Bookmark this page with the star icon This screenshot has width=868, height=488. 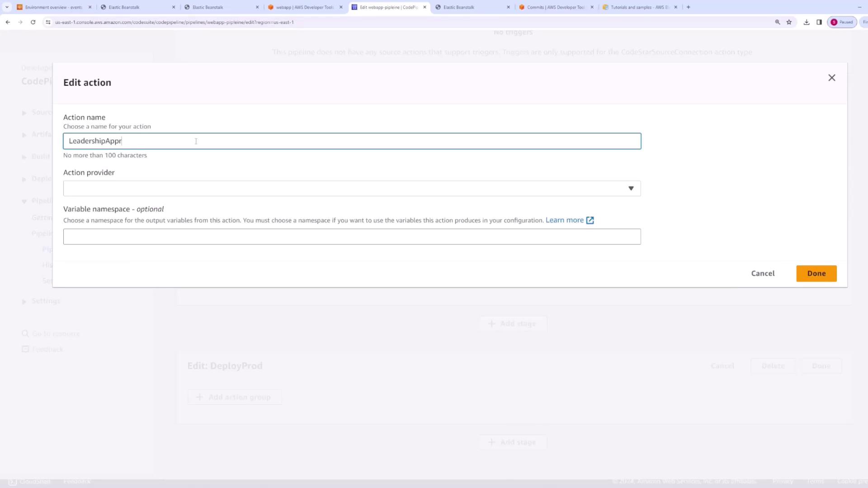pyautogui.click(x=789, y=22)
